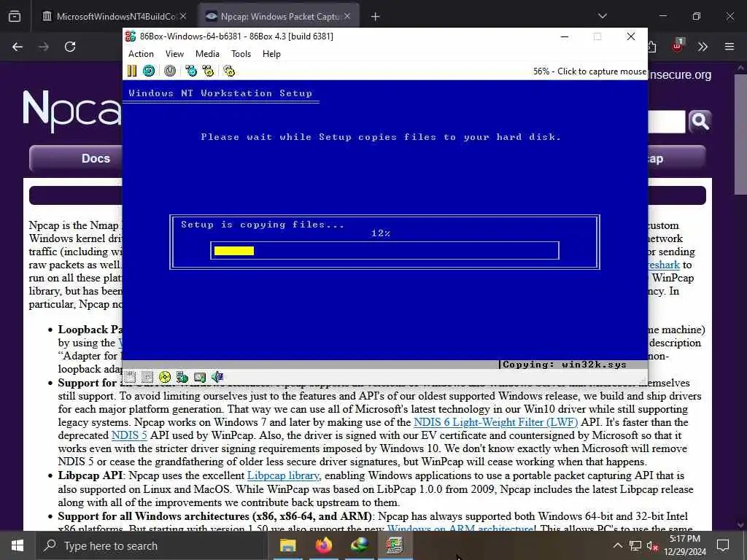Close the MicrosoftWindowsNT4BuildCo tab
The image size is (747, 560).
pos(183,17)
